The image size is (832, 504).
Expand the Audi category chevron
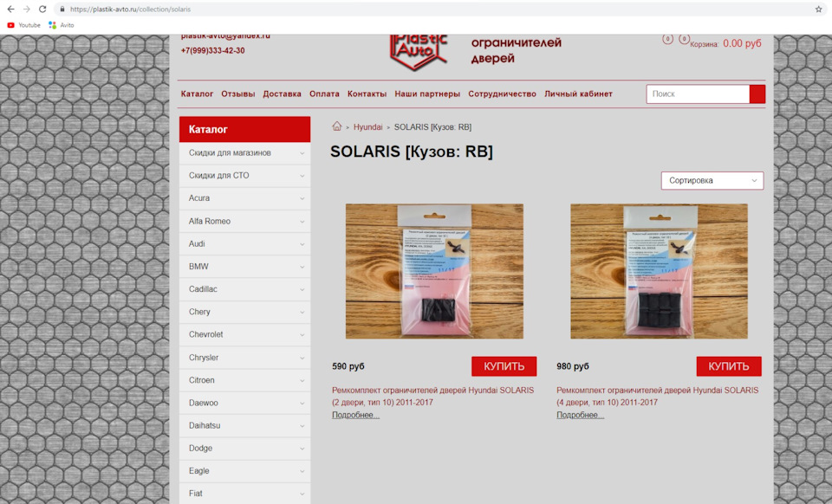[302, 244]
